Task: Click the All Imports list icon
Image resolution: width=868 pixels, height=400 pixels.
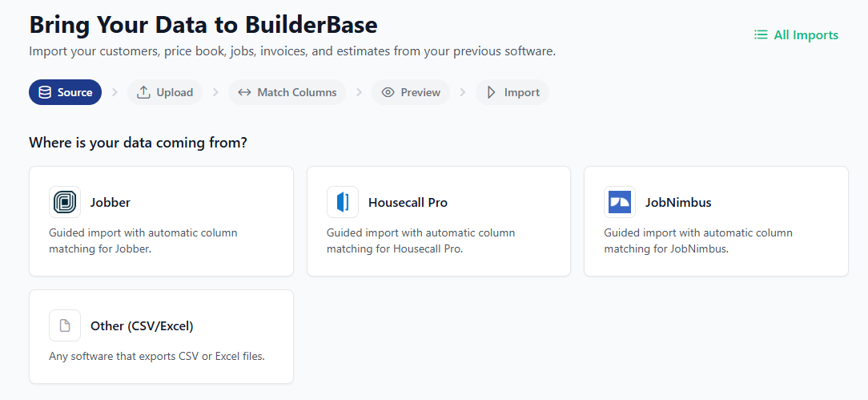Action: point(761,35)
